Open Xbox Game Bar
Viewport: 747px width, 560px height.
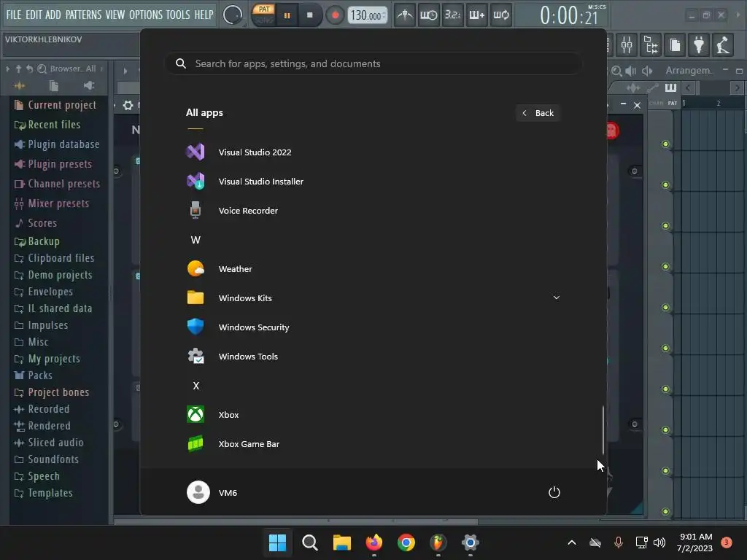373,444
